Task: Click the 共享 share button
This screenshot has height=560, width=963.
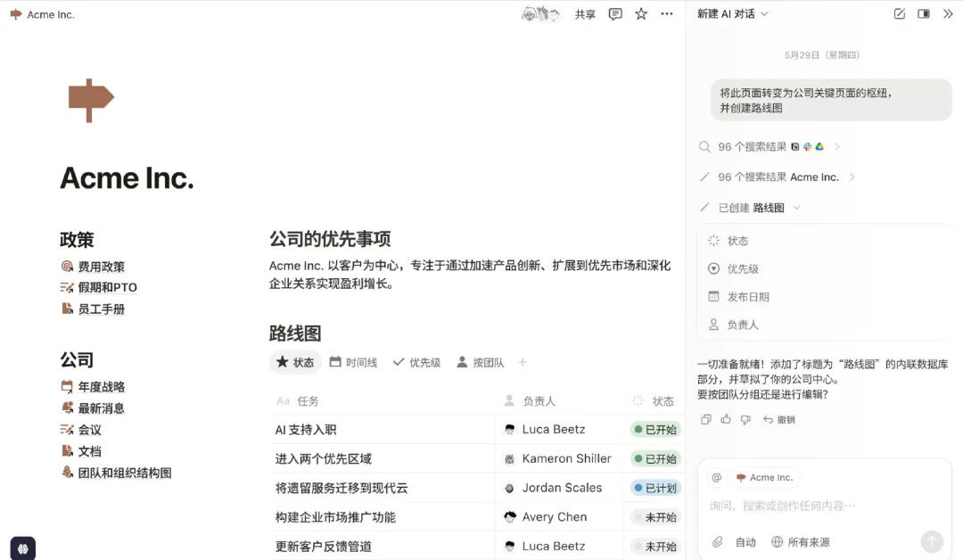Action: click(585, 14)
